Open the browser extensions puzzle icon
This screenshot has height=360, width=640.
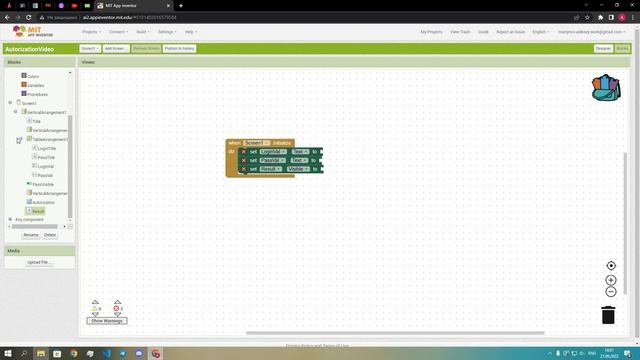tap(600, 18)
